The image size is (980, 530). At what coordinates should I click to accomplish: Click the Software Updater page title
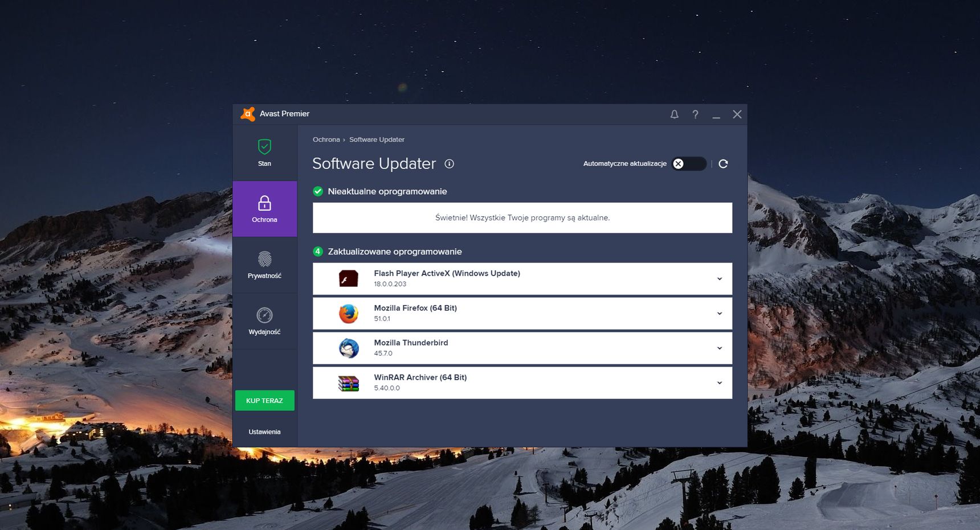pos(374,163)
